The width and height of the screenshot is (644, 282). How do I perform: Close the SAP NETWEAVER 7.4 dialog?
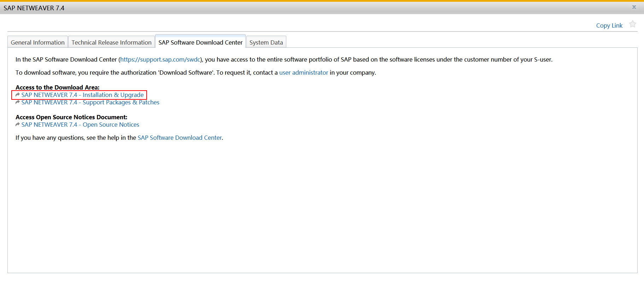click(634, 7)
